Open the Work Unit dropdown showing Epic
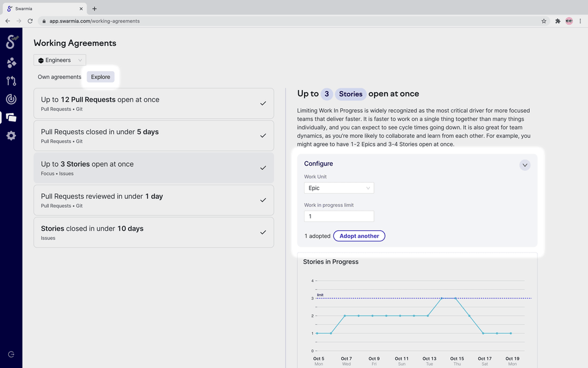The image size is (588, 368). pos(339,188)
